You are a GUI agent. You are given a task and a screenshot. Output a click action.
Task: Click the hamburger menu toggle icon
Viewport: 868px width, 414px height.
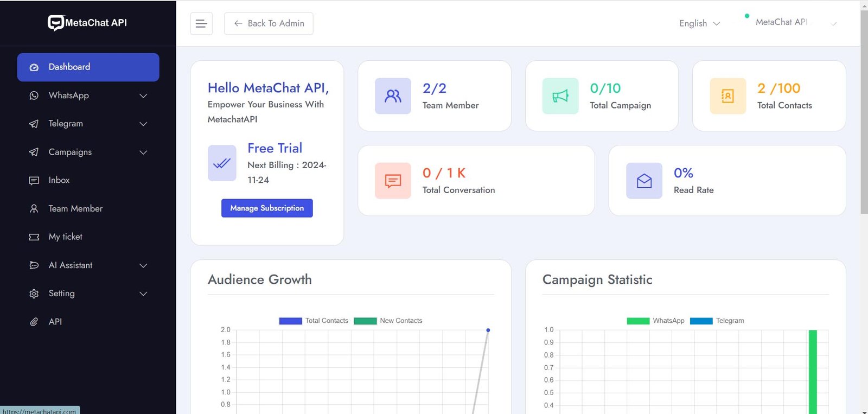coord(201,23)
